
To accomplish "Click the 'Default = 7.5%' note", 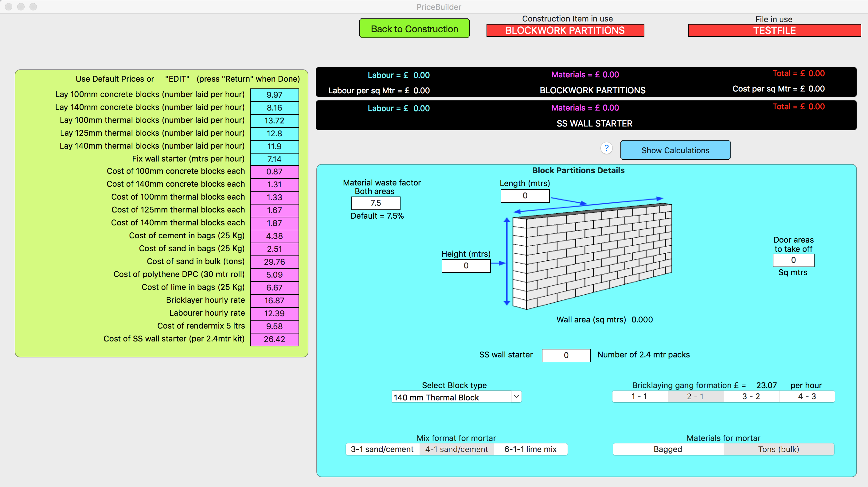I will pos(377,216).
